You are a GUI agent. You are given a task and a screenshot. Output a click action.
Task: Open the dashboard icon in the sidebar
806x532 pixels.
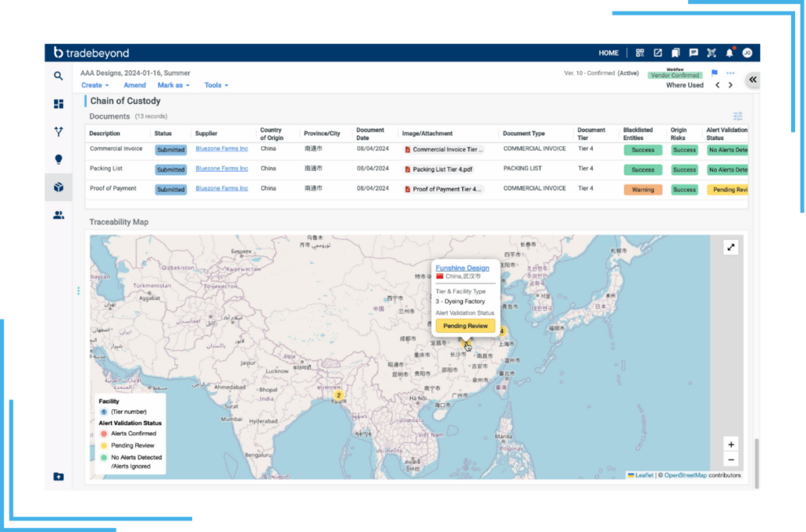58,104
